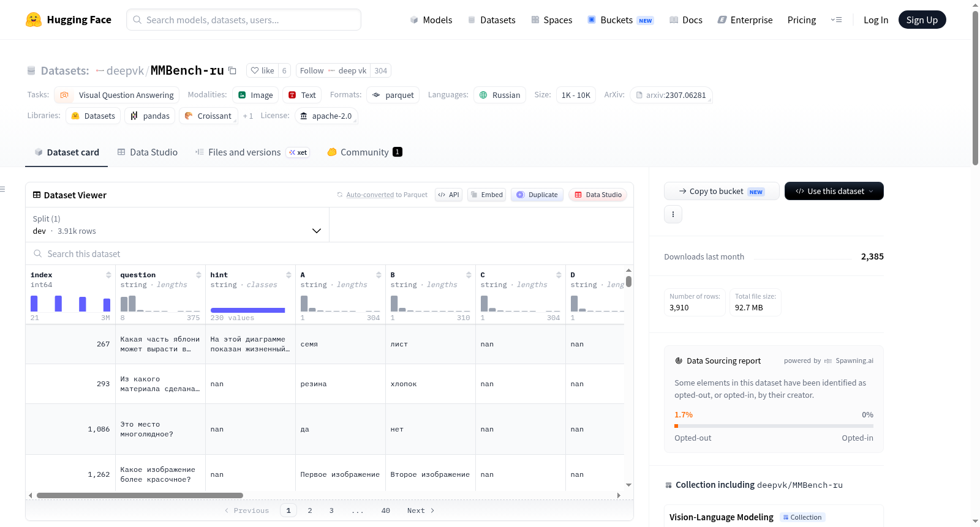Image resolution: width=980 pixels, height=527 pixels.
Task: Sort column B with sort icon
Action: click(469, 275)
